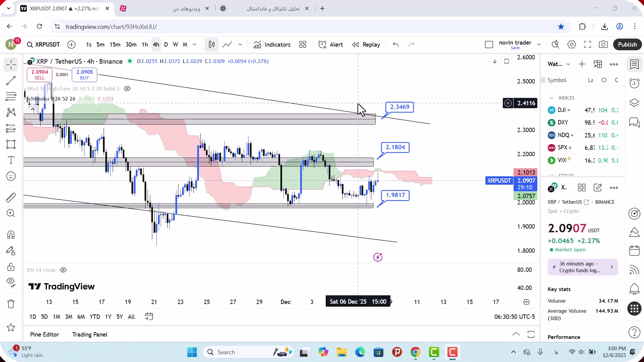Select the crosshair cursor tool

11,65
